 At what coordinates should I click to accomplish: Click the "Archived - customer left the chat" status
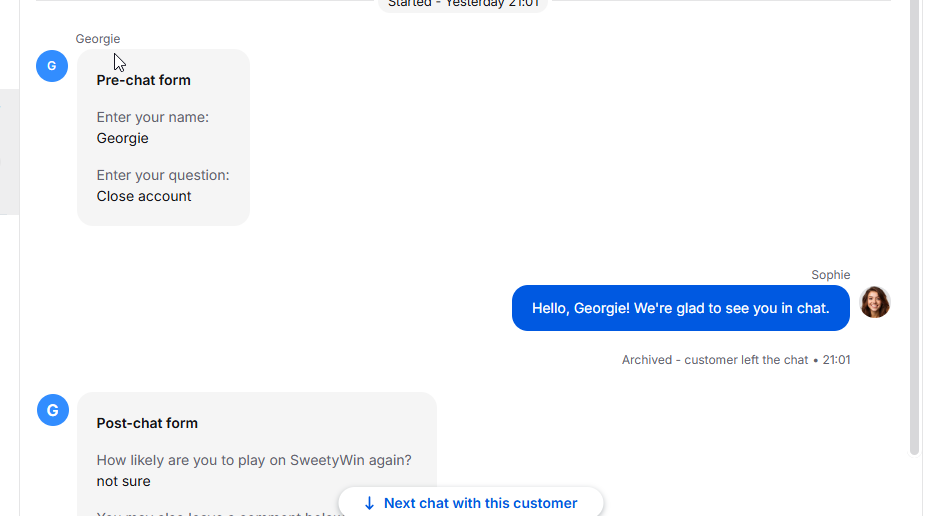coord(714,360)
